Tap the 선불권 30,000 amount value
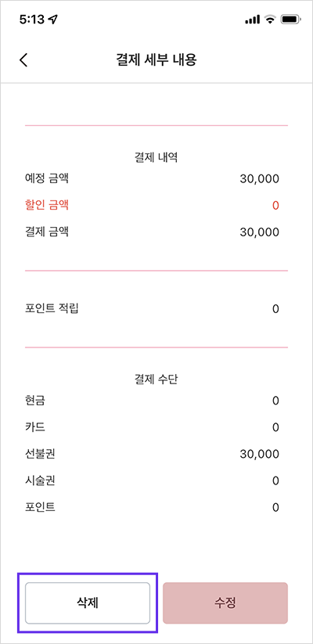Viewport: 313px width, 644px height. click(259, 454)
